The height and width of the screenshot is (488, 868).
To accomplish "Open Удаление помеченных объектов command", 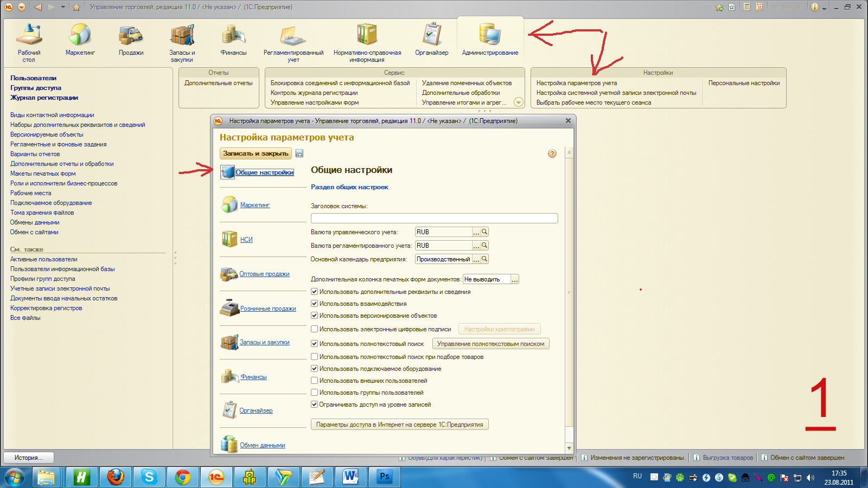I will pyautogui.click(x=467, y=83).
